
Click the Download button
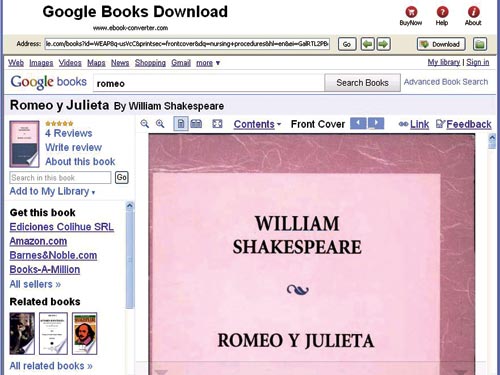tap(441, 44)
